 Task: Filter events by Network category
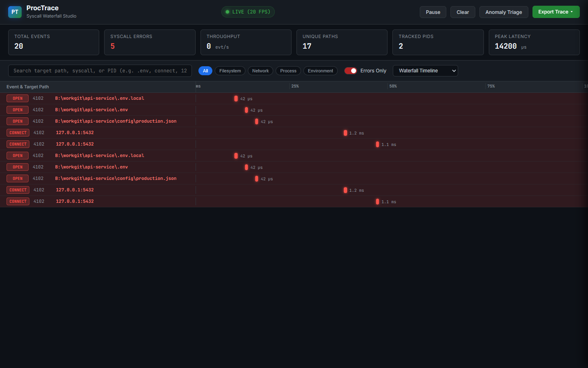(261, 71)
